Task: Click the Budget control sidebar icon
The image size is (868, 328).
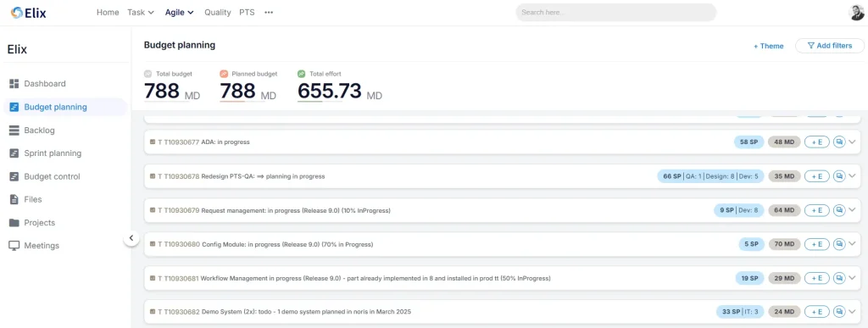Action: pos(14,176)
